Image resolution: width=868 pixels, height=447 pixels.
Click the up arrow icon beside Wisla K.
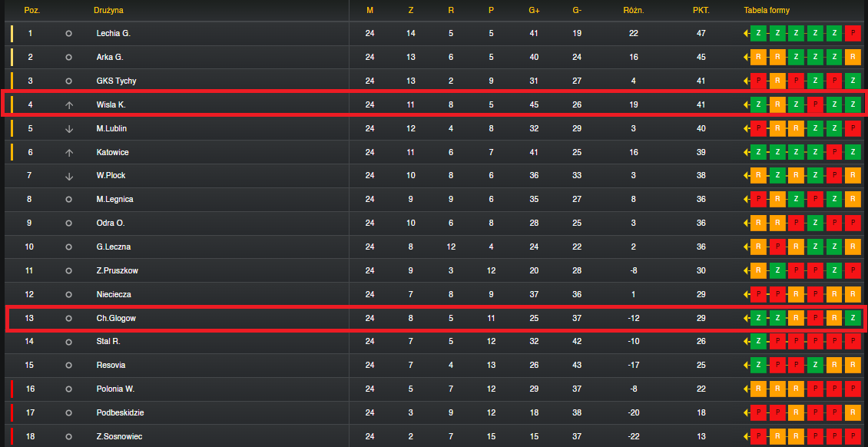[68, 104]
